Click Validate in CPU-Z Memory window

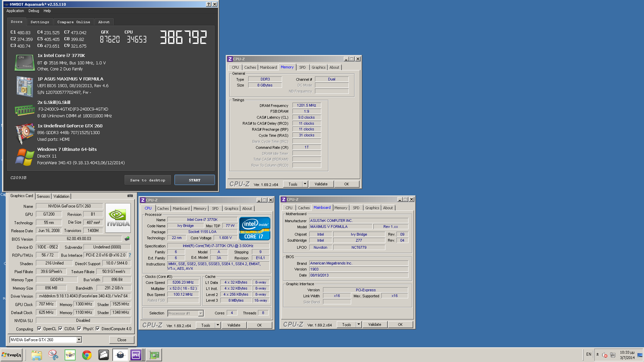321,184
